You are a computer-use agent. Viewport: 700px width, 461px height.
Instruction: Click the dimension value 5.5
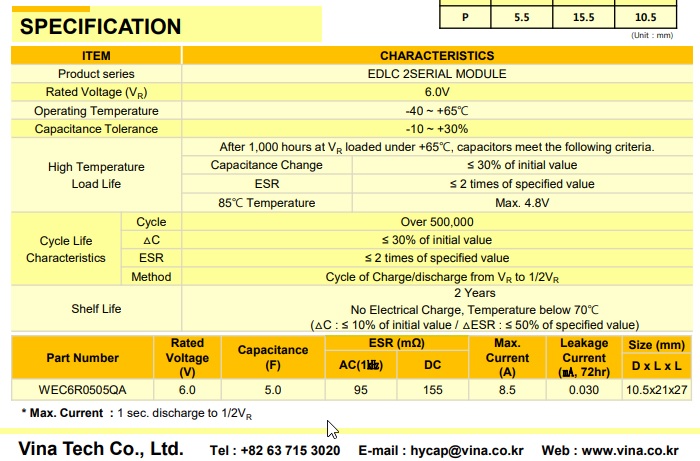point(521,17)
